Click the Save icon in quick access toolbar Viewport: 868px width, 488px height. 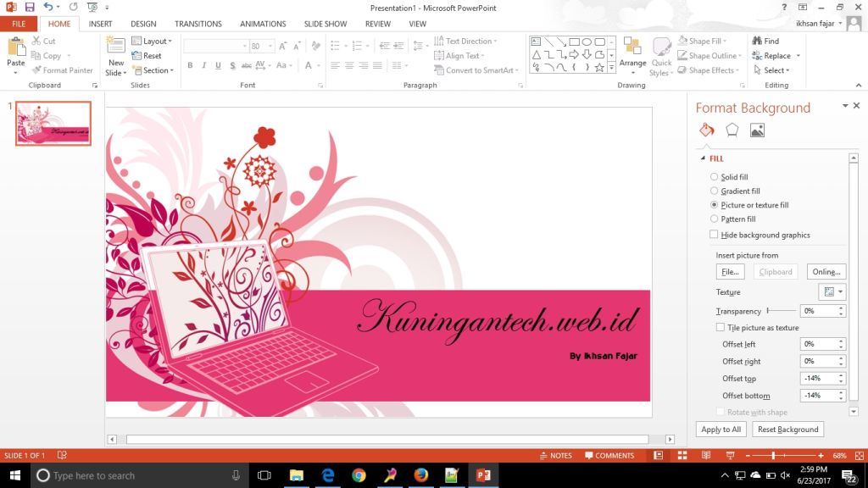(30, 7)
